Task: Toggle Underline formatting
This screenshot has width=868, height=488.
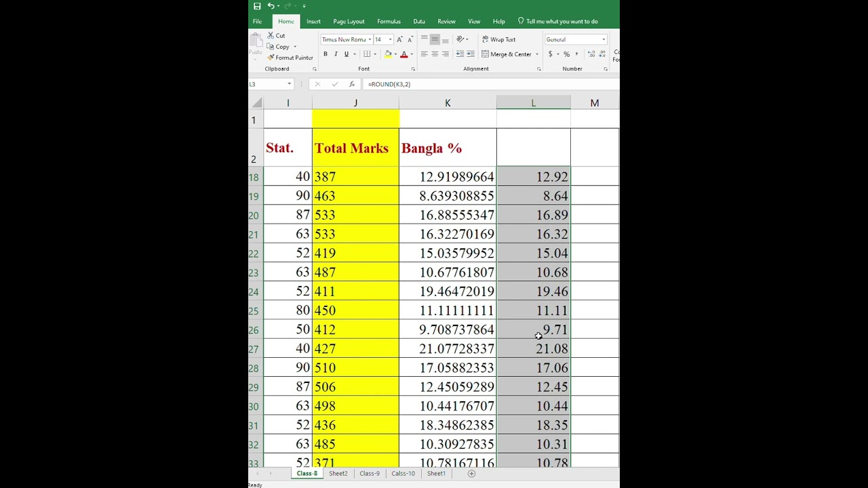Action: (x=346, y=54)
